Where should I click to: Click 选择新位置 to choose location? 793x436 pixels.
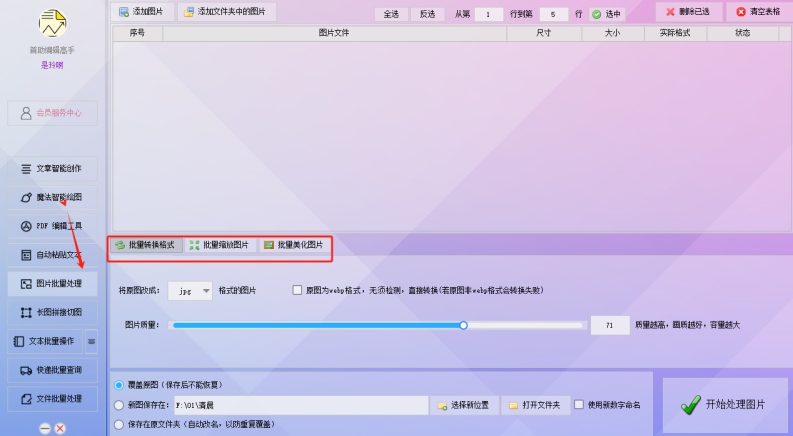point(465,405)
